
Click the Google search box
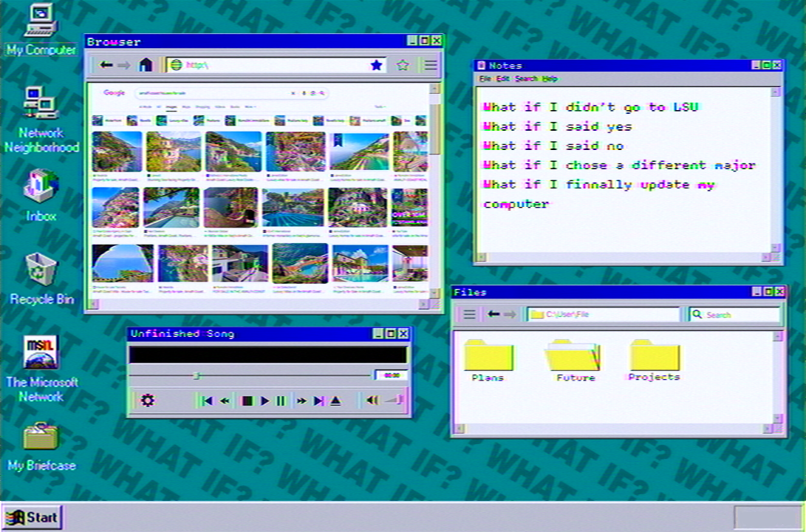pyautogui.click(x=231, y=93)
